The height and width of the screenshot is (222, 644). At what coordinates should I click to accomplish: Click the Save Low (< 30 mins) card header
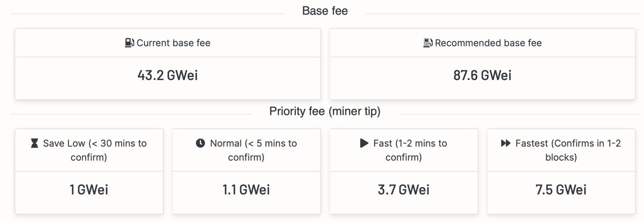[89, 150]
